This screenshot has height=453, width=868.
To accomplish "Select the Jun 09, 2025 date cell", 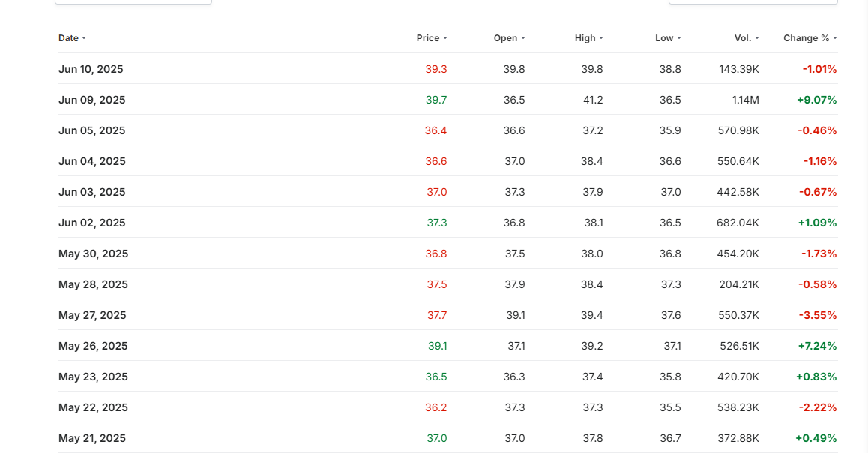I will tap(91, 100).
